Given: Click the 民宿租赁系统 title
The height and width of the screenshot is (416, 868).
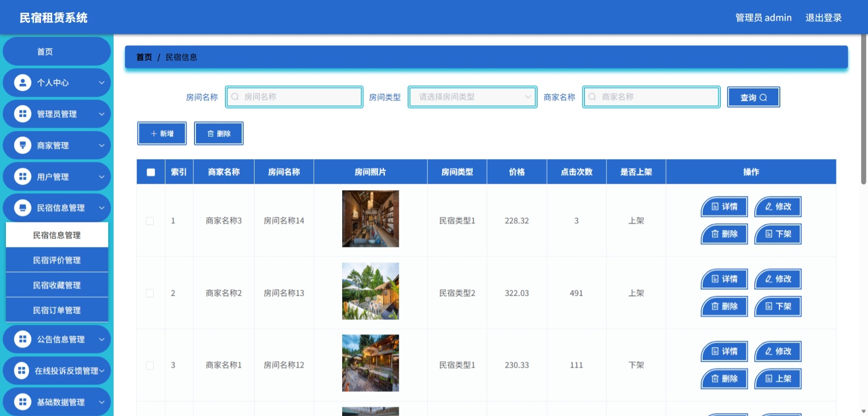Looking at the screenshot, I should click(53, 18).
